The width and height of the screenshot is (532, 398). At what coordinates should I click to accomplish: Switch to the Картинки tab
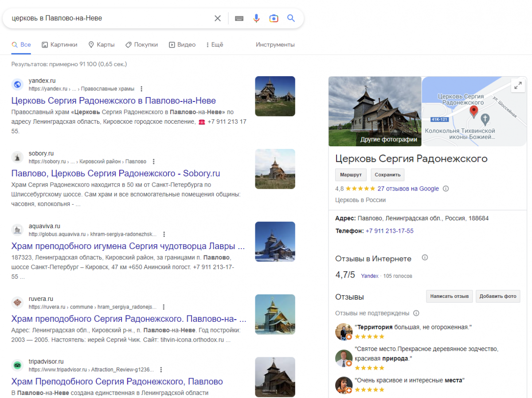click(x=59, y=45)
